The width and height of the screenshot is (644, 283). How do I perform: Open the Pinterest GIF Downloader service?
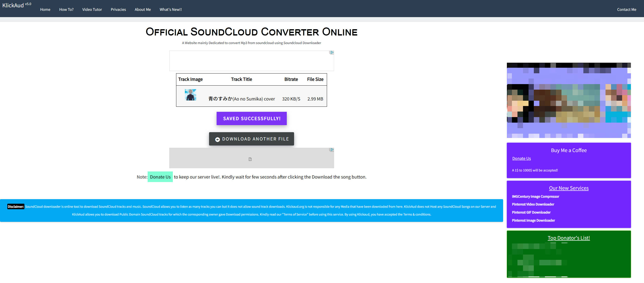coord(531,212)
